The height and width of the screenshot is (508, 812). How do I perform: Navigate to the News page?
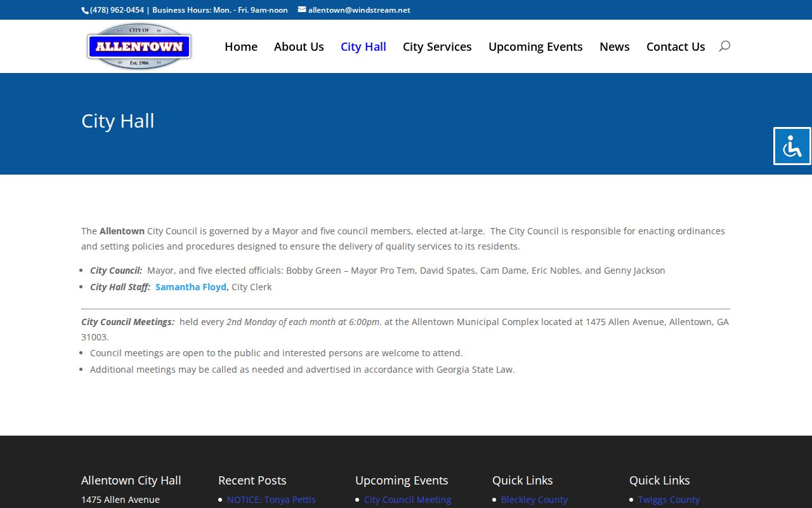[615, 46]
